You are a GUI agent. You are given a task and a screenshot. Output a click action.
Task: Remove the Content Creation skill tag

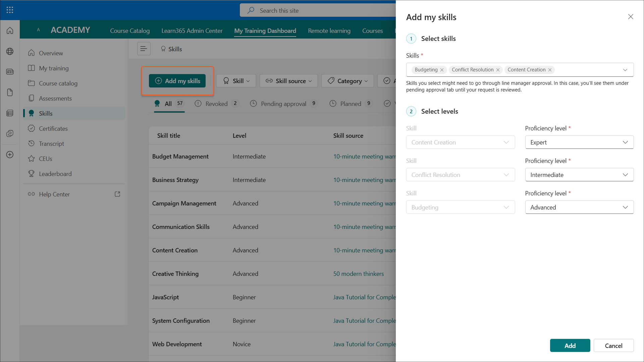point(550,70)
